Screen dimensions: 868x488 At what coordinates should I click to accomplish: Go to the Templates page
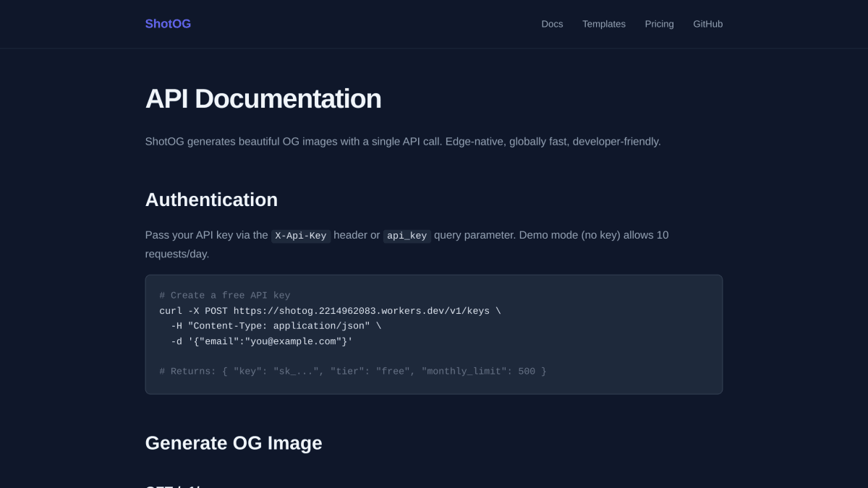coord(604,24)
